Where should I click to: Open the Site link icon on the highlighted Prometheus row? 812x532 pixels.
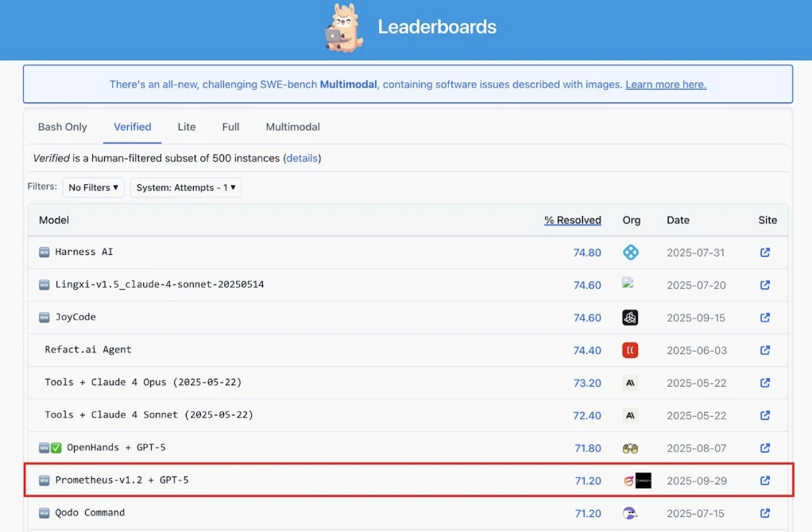764,480
